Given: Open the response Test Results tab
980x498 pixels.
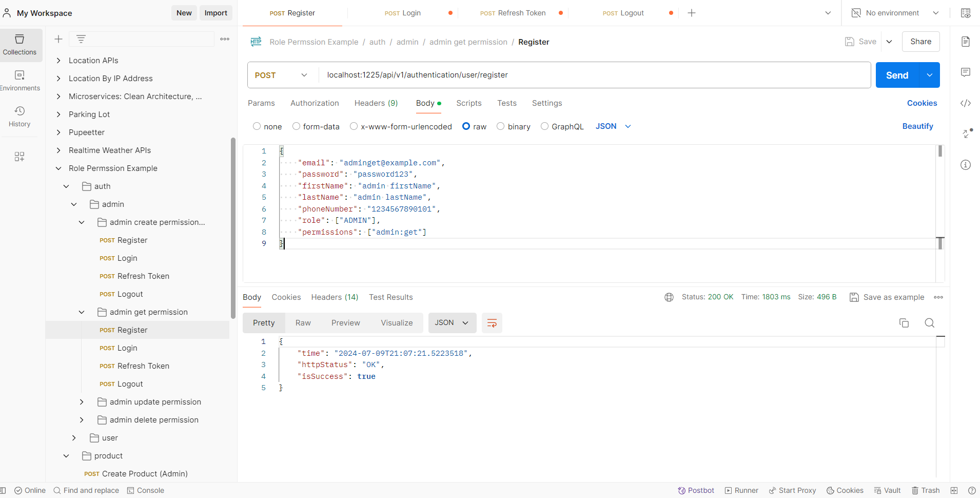Looking at the screenshot, I should point(391,297).
